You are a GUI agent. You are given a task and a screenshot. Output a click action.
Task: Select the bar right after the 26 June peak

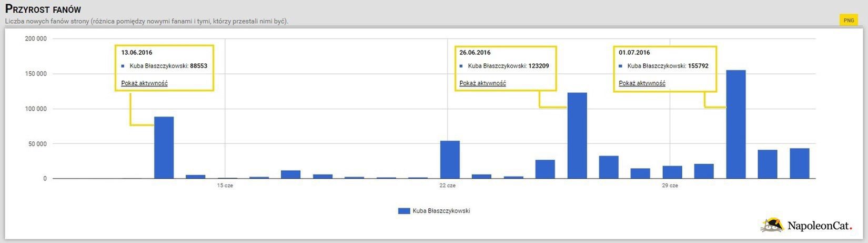[609, 167]
